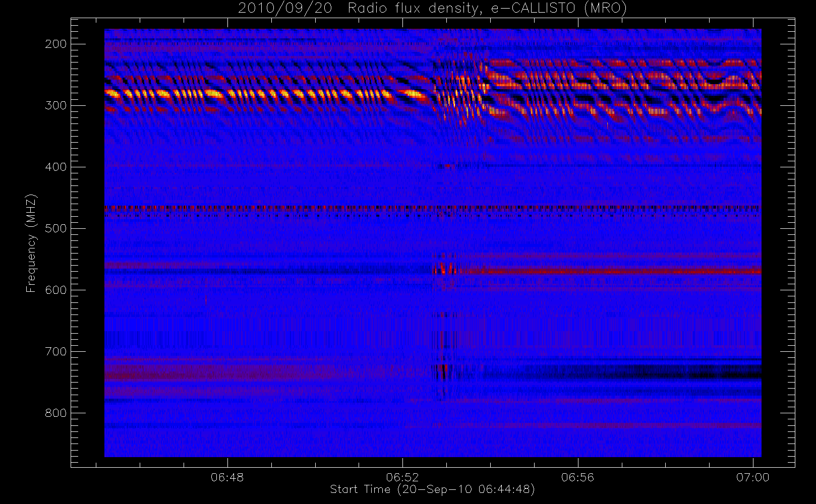Image resolution: width=816 pixels, height=504 pixels.
Task: Click the 500 frequency tick label
Action: pyautogui.click(x=56, y=228)
